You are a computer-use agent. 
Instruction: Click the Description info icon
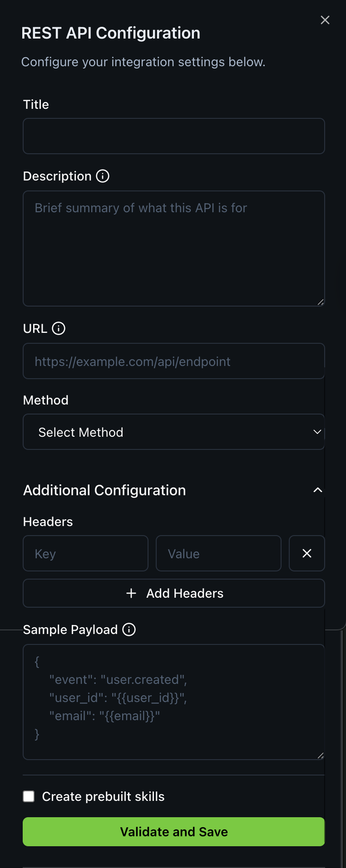point(103,176)
